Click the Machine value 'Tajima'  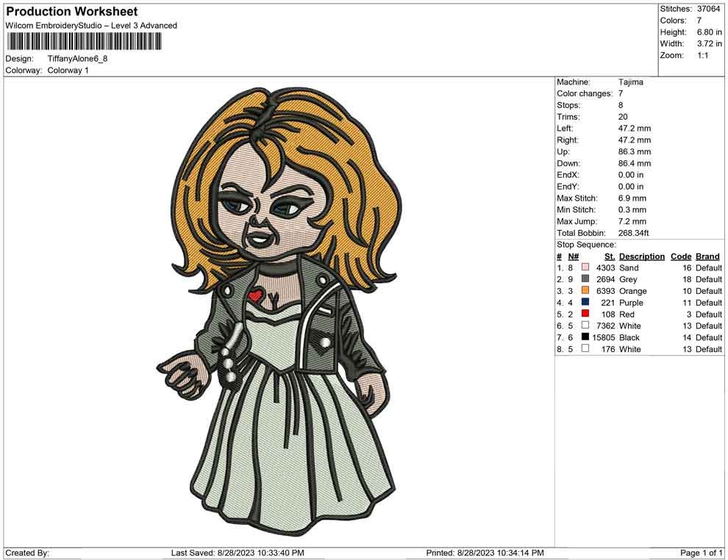630,82
